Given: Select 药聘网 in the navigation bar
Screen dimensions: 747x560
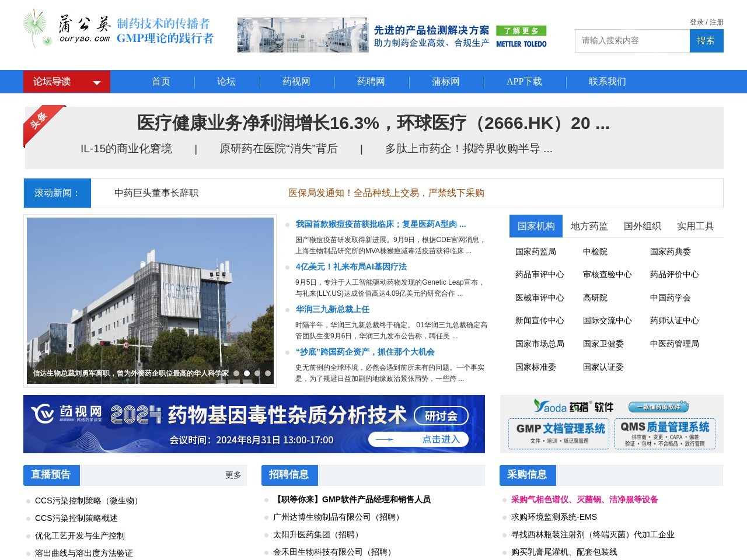Looking at the screenshot, I should pos(371,82).
